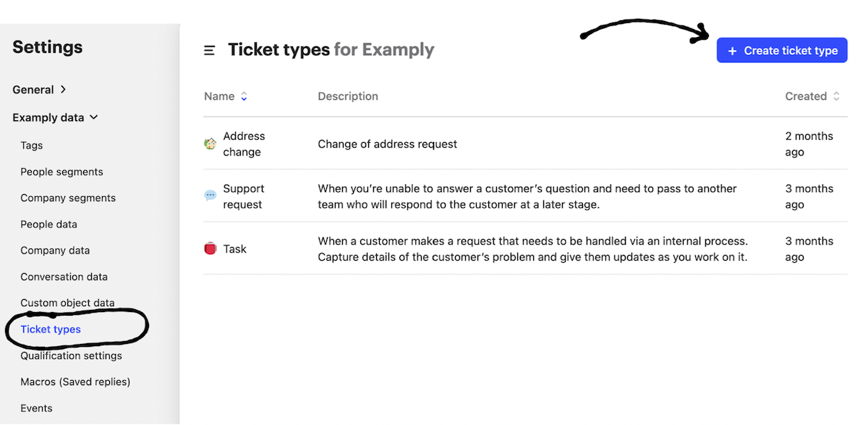Open Company segments in sidebar
868x425 pixels.
tap(68, 198)
